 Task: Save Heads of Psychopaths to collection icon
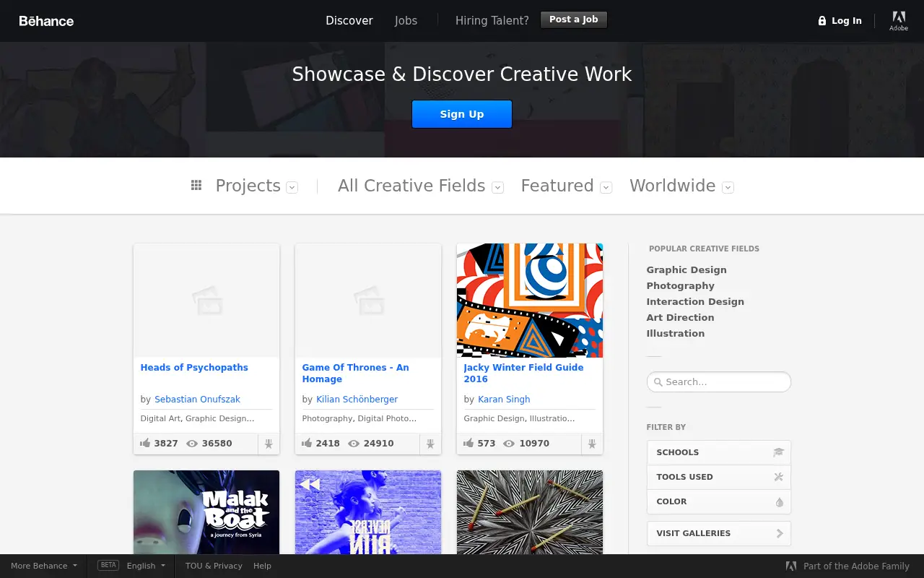point(269,444)
